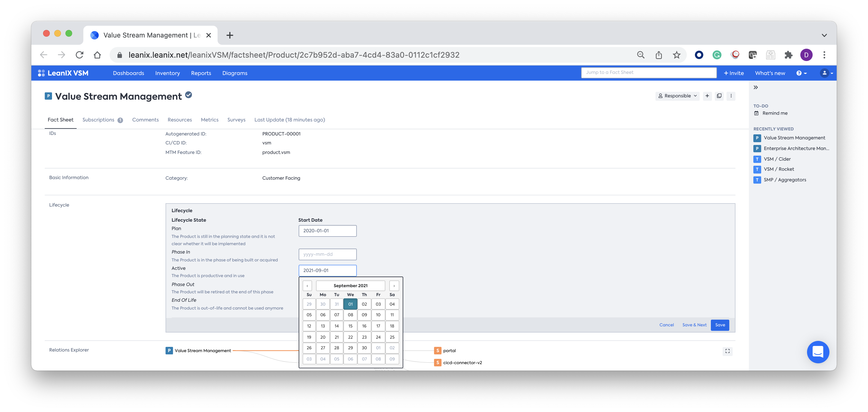
Task: Collapse the right sidebar with double chevron
Action: [756, 87]
